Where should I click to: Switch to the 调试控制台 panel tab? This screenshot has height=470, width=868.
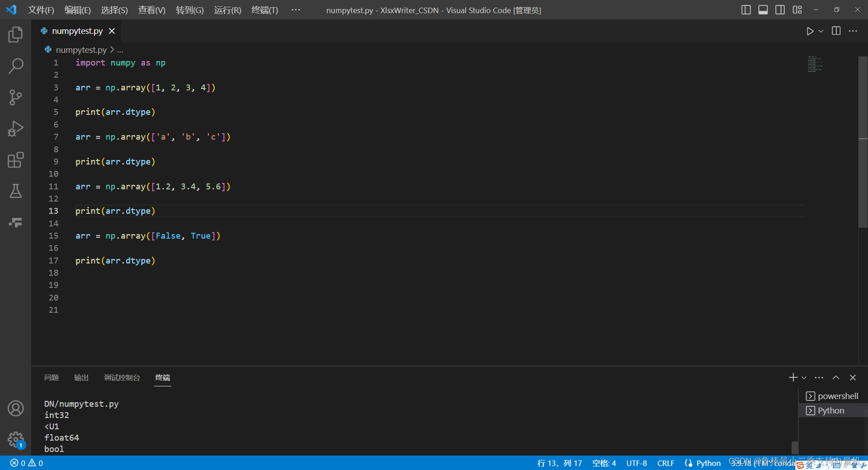coord(122,378)
